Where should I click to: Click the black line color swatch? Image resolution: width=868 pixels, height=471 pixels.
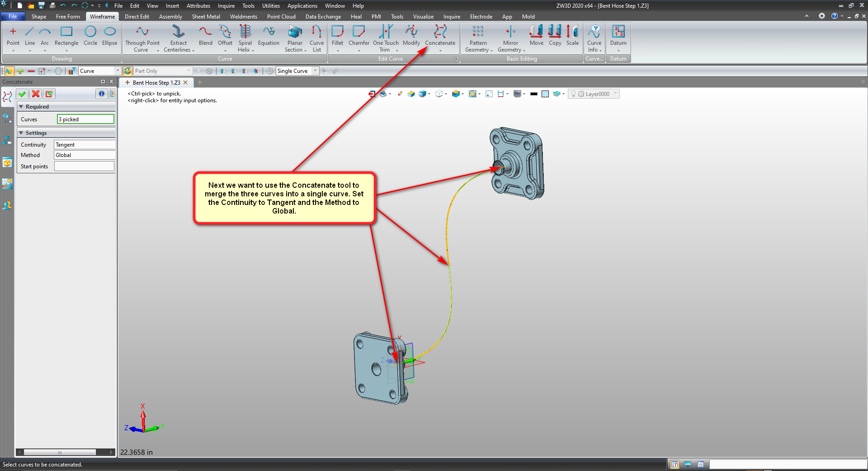click(533, 94)
